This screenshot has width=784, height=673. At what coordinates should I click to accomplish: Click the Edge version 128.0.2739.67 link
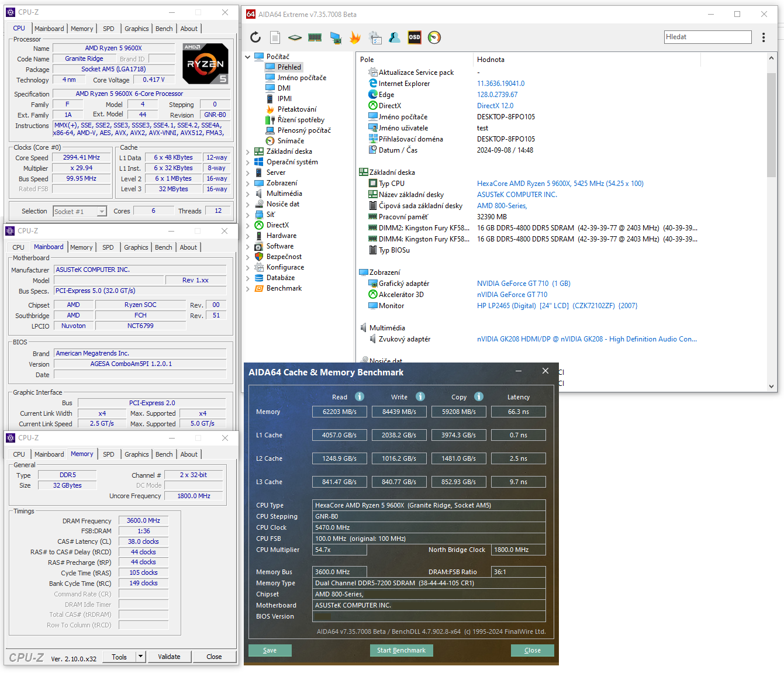(498, 95)
